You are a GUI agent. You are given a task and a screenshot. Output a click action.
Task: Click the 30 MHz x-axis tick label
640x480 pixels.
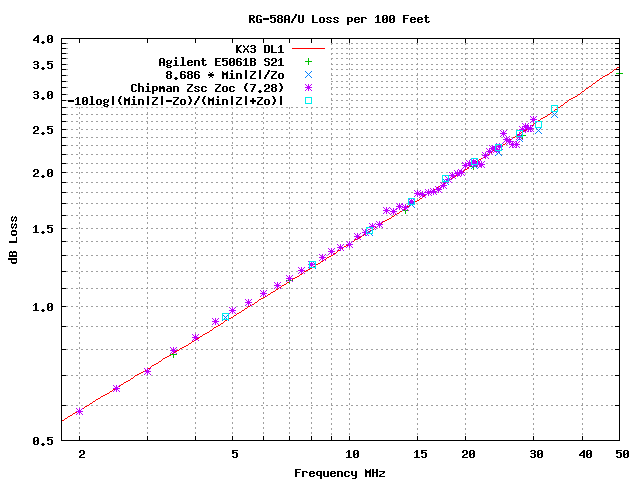[536, 454]
